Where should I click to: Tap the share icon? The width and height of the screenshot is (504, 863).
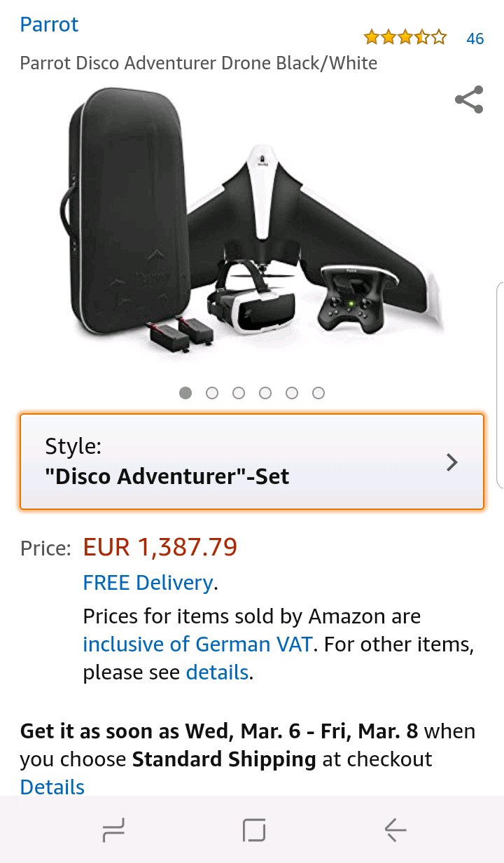469,99
